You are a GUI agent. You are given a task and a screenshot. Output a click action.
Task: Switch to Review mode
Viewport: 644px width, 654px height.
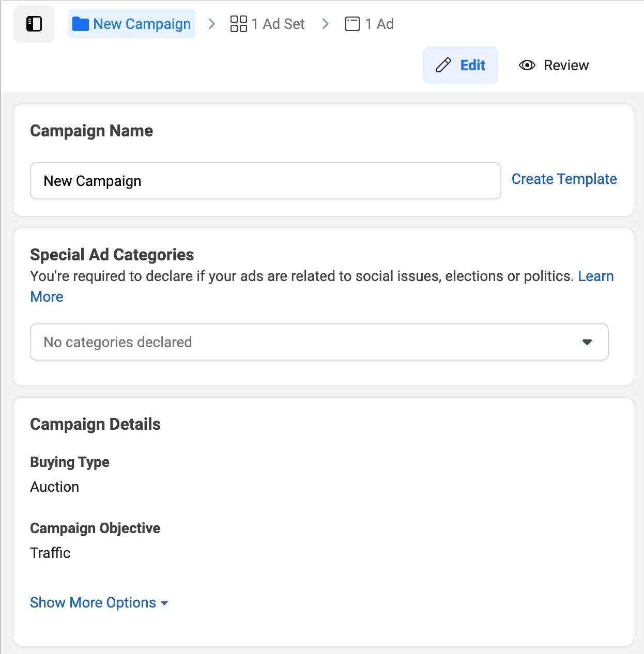pyautogui.click(x=565, y=65)
